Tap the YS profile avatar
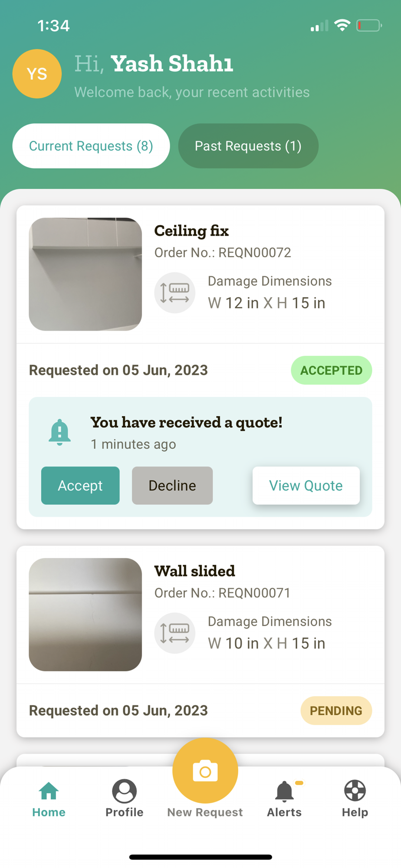Image resolution: width=401 pixels, height=868 pixels. point(37,74)
